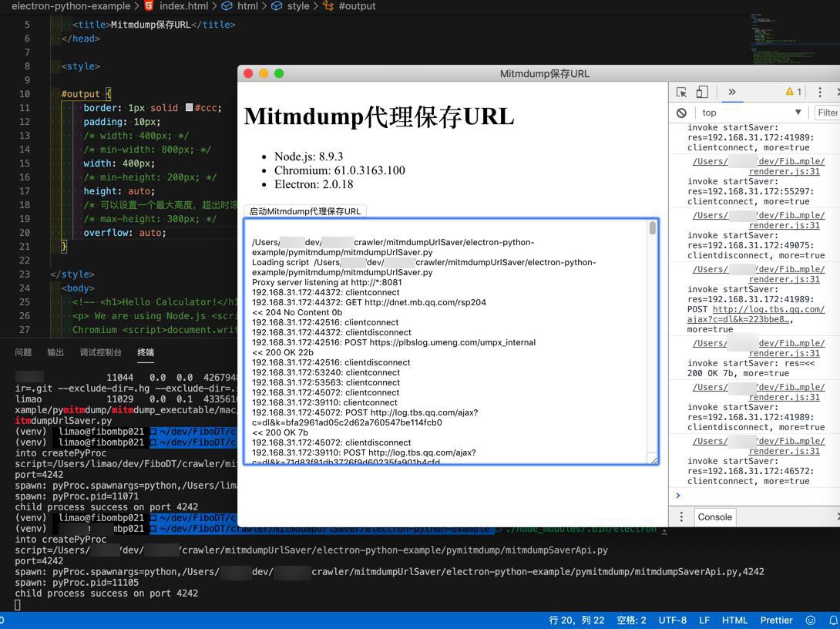This screenshot has height=629, width=840.
Task: Switch to the 问题 panel tab
Action: tap(23, 352)
